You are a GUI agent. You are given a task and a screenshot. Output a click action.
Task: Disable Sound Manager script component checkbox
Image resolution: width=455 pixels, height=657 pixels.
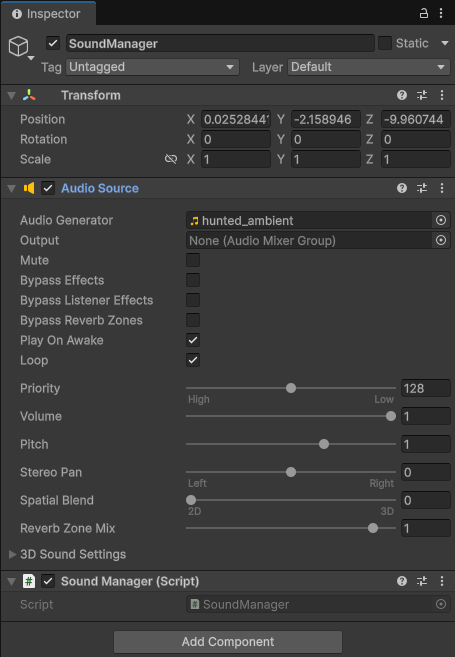[48, 581]
